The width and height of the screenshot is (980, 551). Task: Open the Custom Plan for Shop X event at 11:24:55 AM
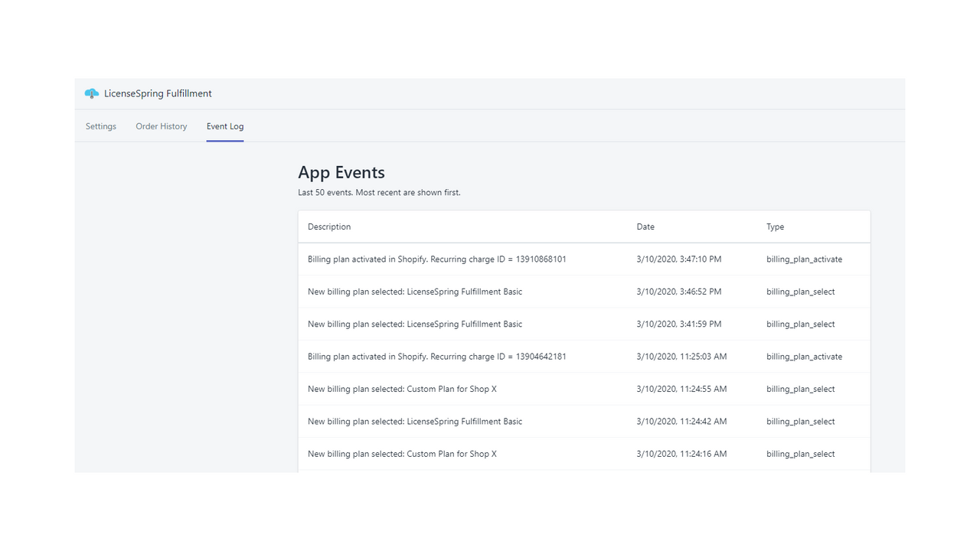402,389
